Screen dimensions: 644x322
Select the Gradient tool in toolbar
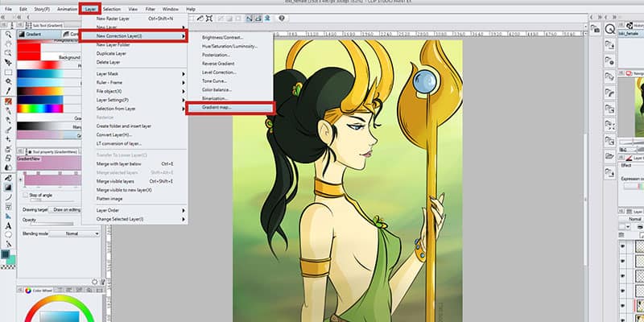(x=8, y=188)
